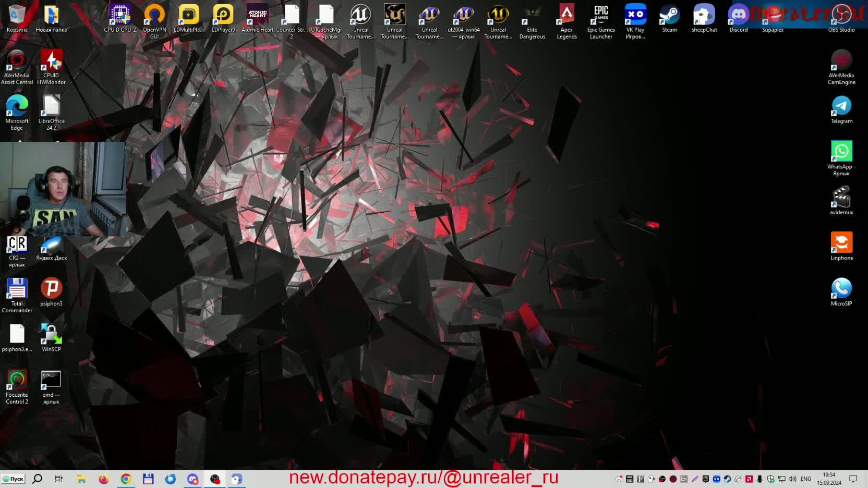
Task: Open the Новая папка folder on the desktop
Action: (x=51, y=19)
